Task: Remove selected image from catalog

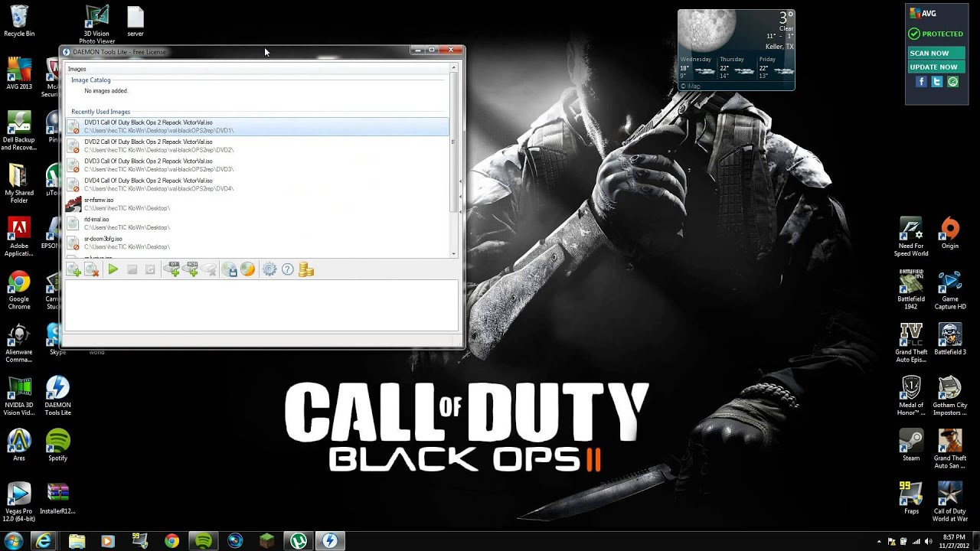Action: [x=92, y=269]
